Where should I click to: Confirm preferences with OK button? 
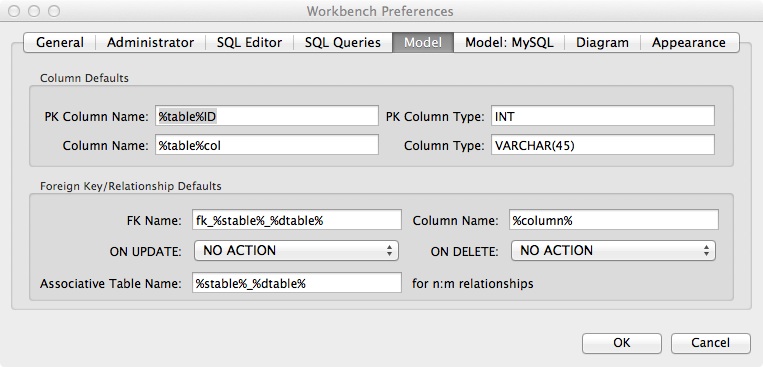click(622, 343)
